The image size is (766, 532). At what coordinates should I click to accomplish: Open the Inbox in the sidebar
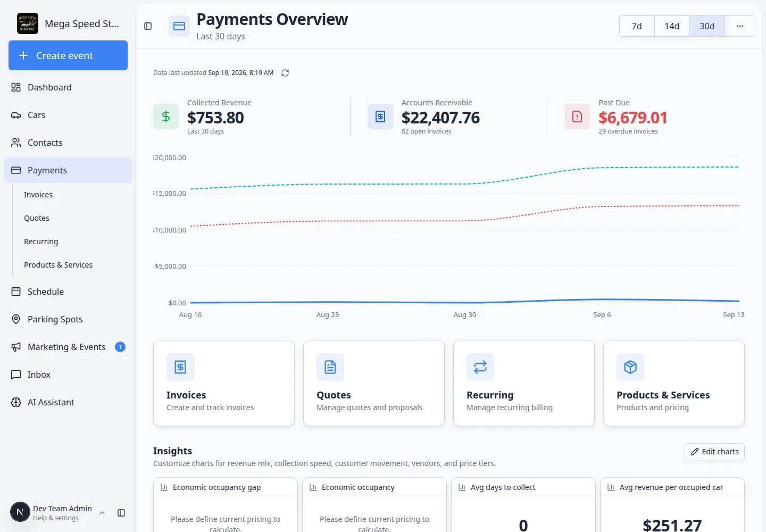point(68,375)
